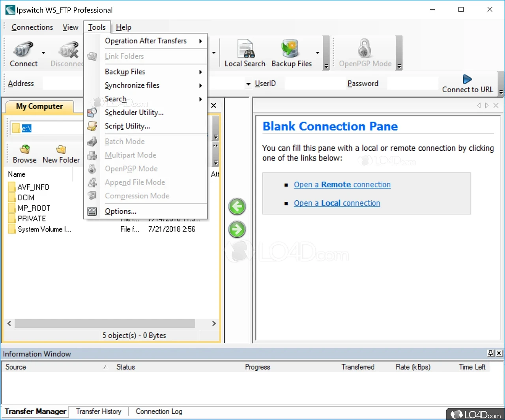Expand the Synchronize files submenu
The width and height of the screenshot is (505, 420).
(200, 86)
